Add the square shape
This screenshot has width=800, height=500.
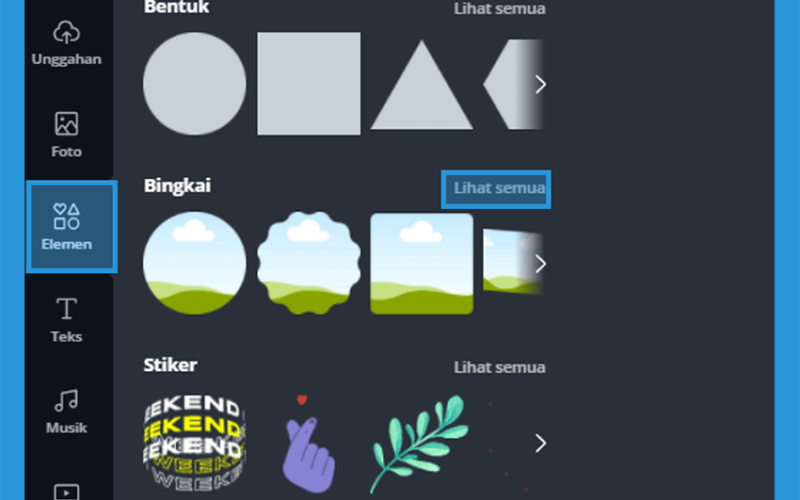pos(309,84)
